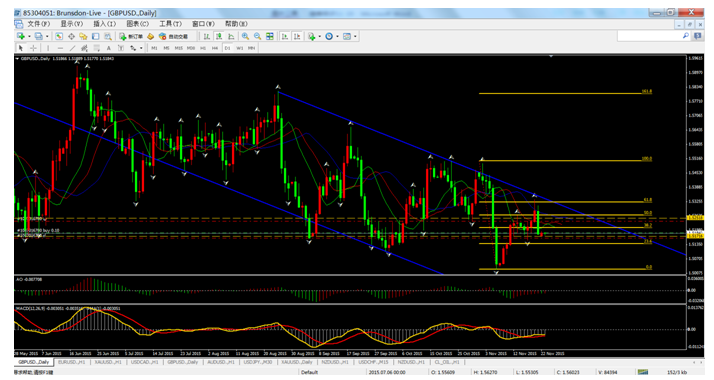
Task: Switch chart to candlesticks icon
Action: [x=219, y=36]
